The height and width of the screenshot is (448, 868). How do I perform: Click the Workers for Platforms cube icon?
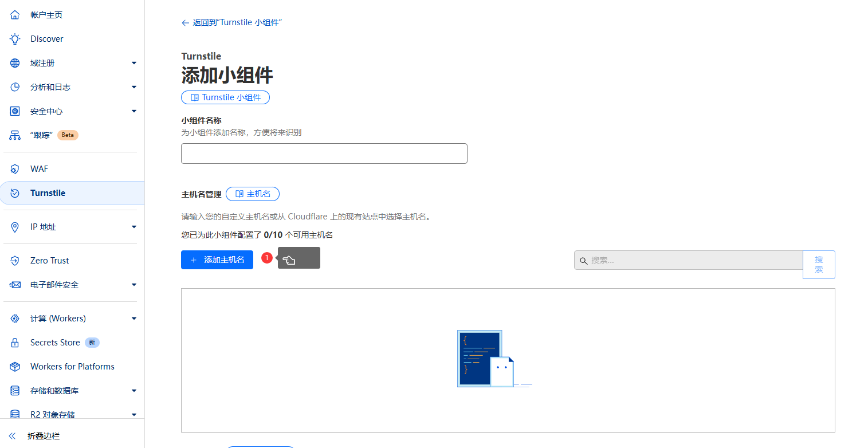pyautogui.click(x=15, y=367)
